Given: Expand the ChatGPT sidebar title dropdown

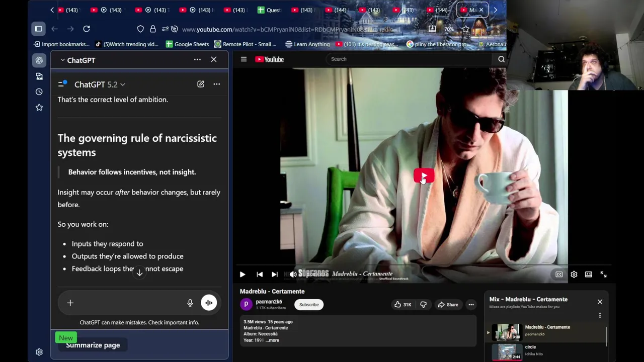Looking at the screenshot, I should (78, 60).
